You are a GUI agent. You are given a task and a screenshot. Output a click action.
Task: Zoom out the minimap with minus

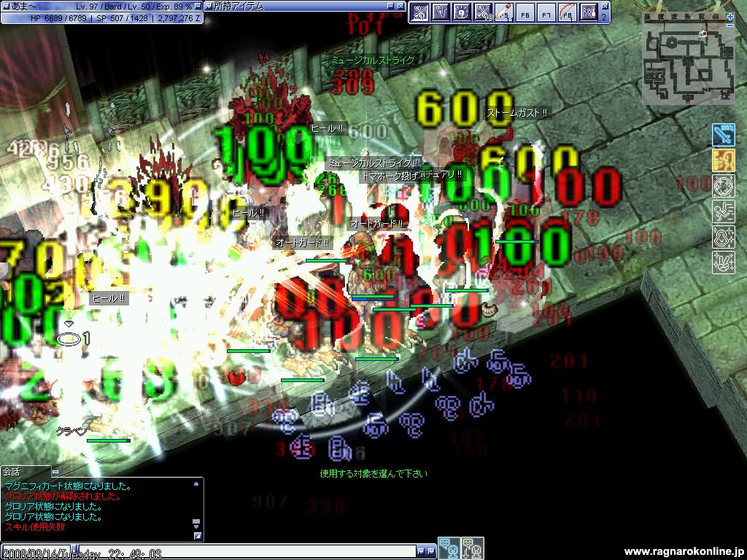729,25
